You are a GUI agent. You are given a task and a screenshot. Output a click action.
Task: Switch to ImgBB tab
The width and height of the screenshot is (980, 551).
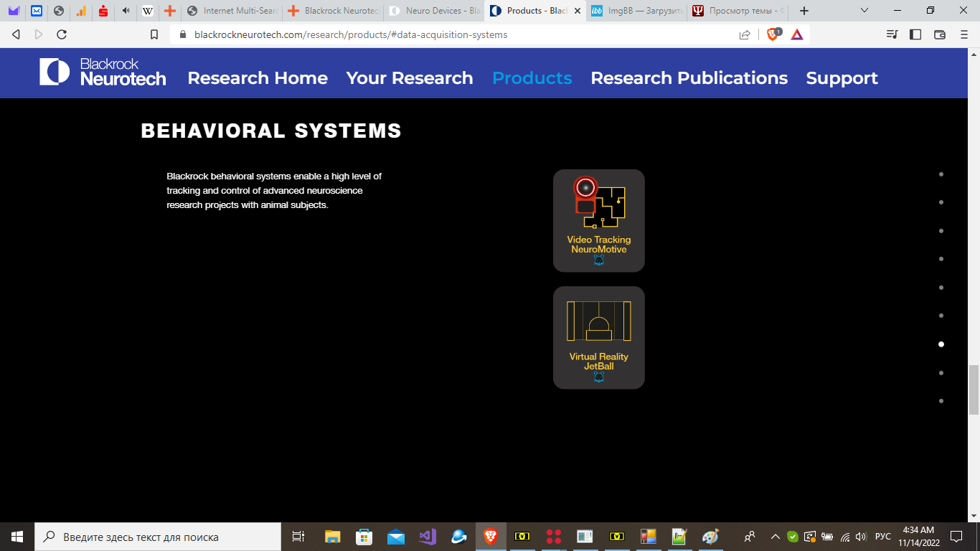tap(636, 11)
